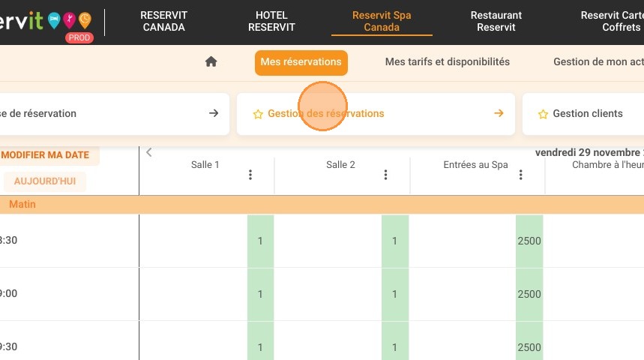Viewport: 644px width, 360px height.
Task: Open the Gestion clients card
Action: 583,114
